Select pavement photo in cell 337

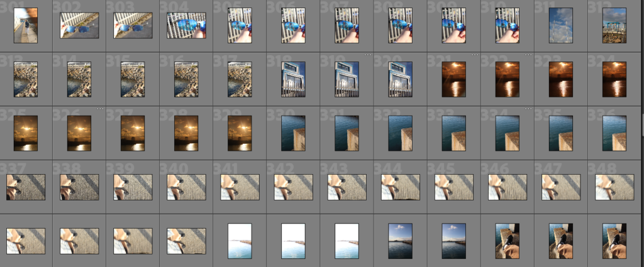click(25, 187)
